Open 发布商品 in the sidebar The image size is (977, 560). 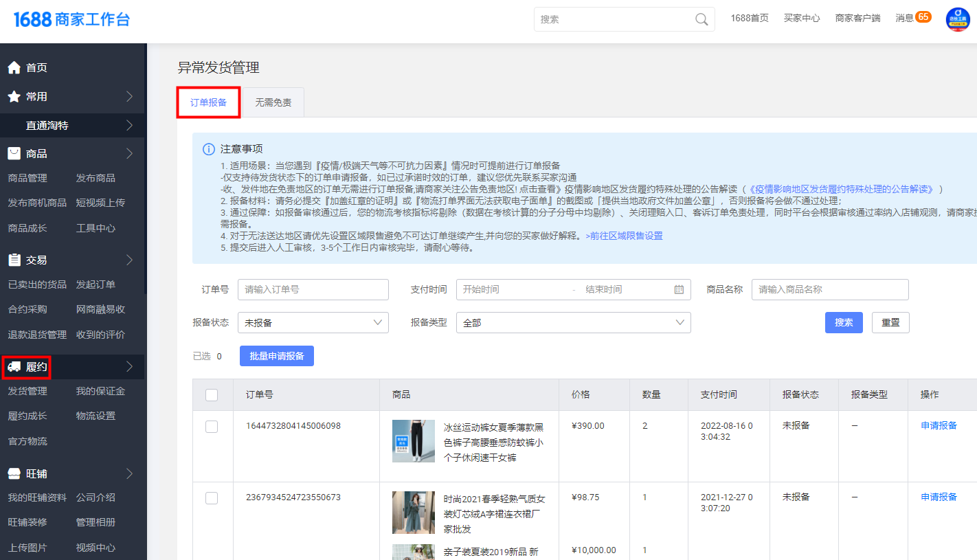tap(96, 178)
